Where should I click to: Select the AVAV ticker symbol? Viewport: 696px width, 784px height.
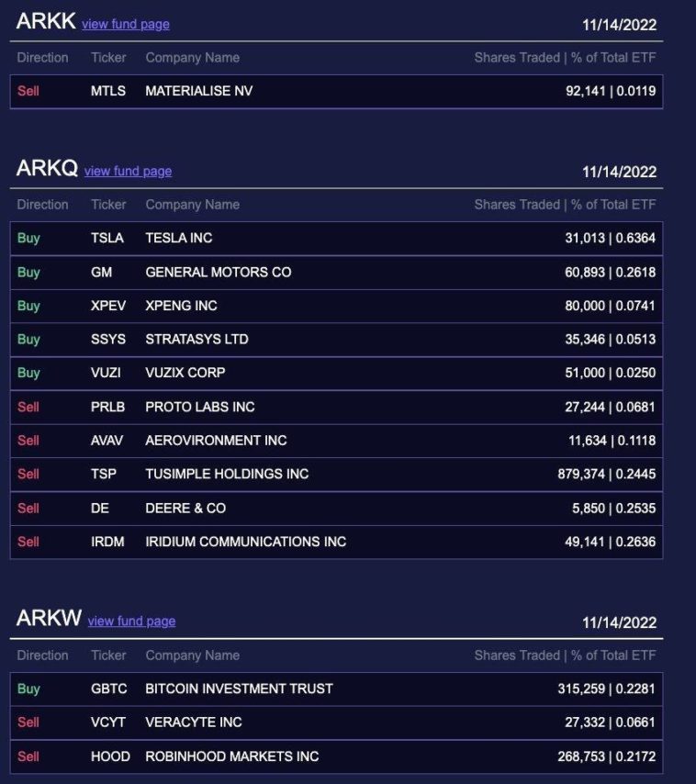click(107, 441)
